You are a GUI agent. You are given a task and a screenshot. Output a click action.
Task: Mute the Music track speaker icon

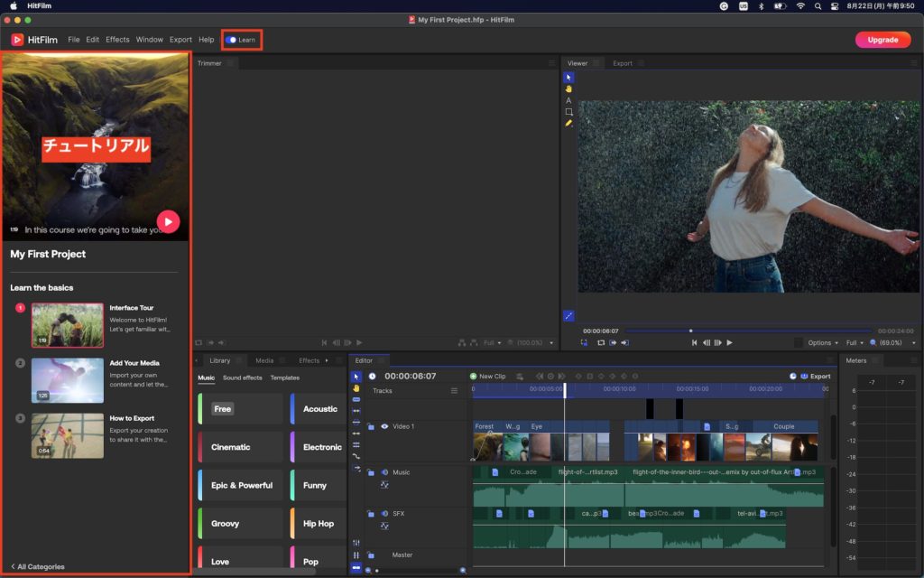pos(384,472)
